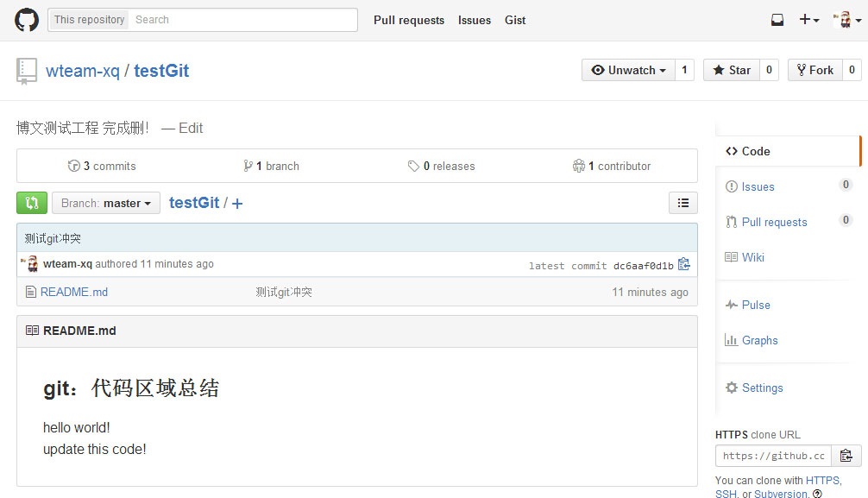Screen dimensions: 868x498
Task: Switch clone URL to HTTPS link
Action: click(x=822, y=480)
